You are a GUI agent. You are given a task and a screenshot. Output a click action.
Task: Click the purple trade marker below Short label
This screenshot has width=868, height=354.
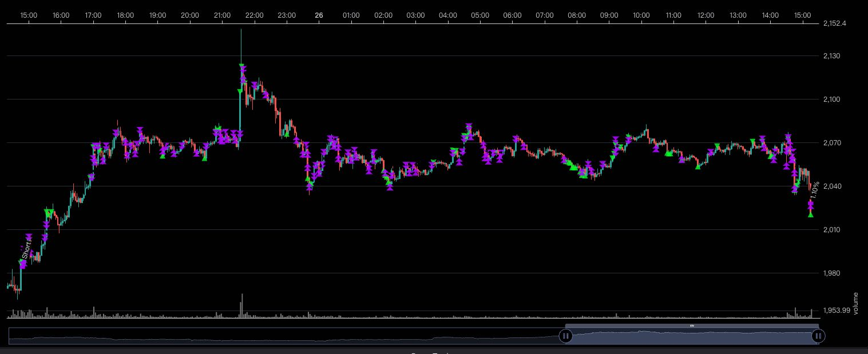coord(23,265)
